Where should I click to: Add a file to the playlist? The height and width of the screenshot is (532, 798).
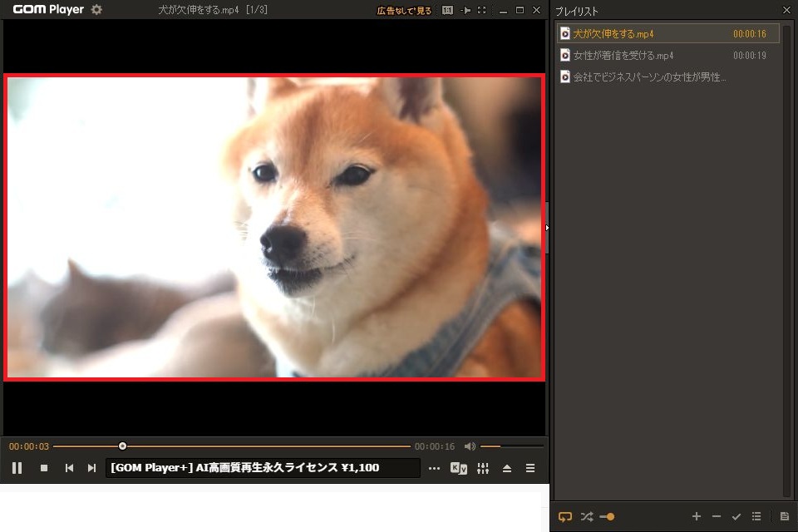pyautogui.click(x=697, y=516)
